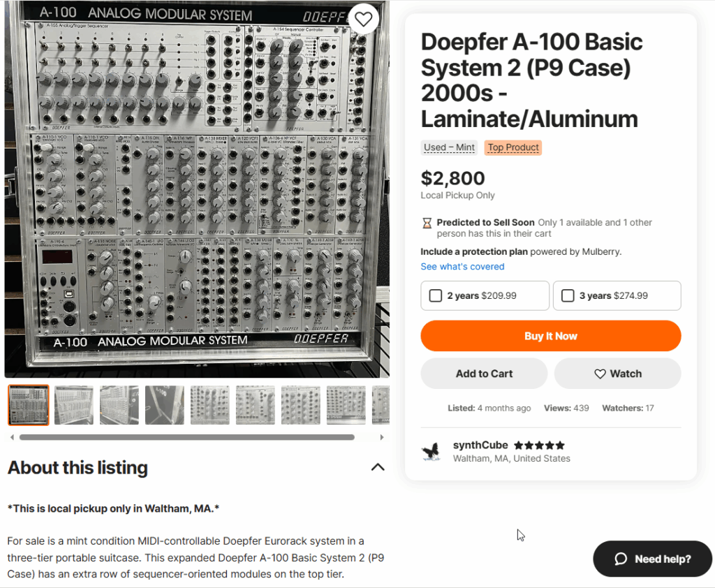Click the heart favorite icon on photo
The width and height of the screenshot is (715, 588).
[x=363, y=19]
